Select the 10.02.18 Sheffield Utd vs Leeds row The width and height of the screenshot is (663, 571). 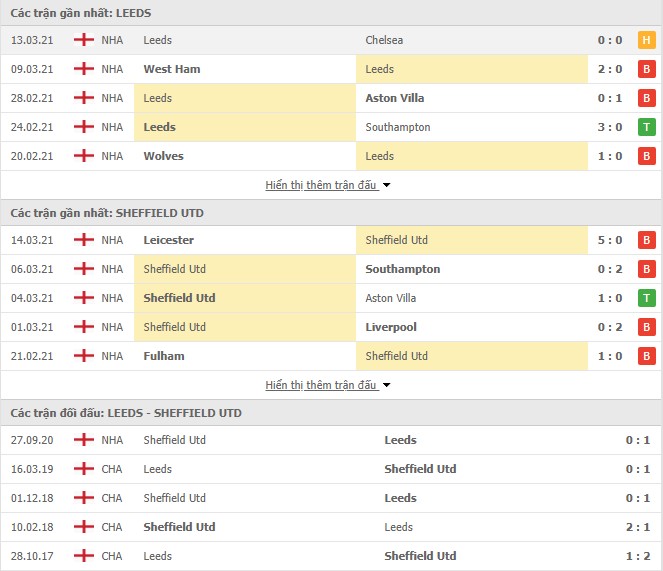click(332, 527)
